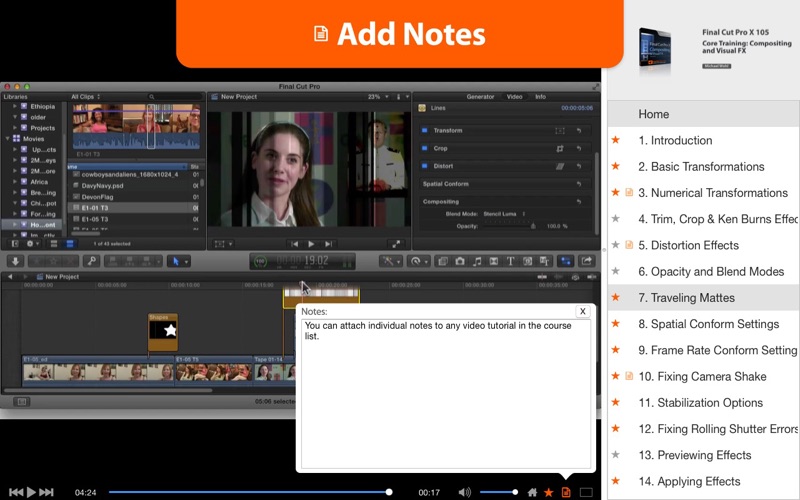Click the volume slider in the player bar
This screenshot has width=800, height=500.
pyautogui.click(x=498, y=492)
